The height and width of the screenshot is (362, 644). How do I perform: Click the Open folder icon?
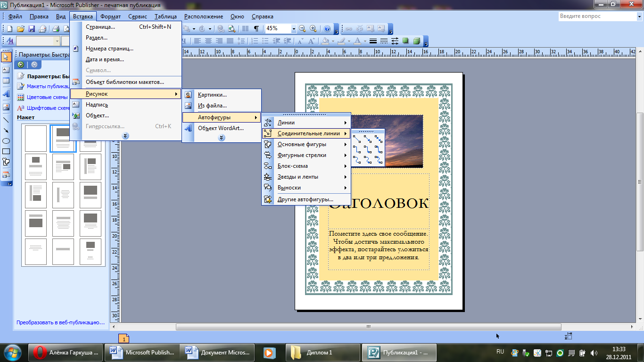pos(21,29)
